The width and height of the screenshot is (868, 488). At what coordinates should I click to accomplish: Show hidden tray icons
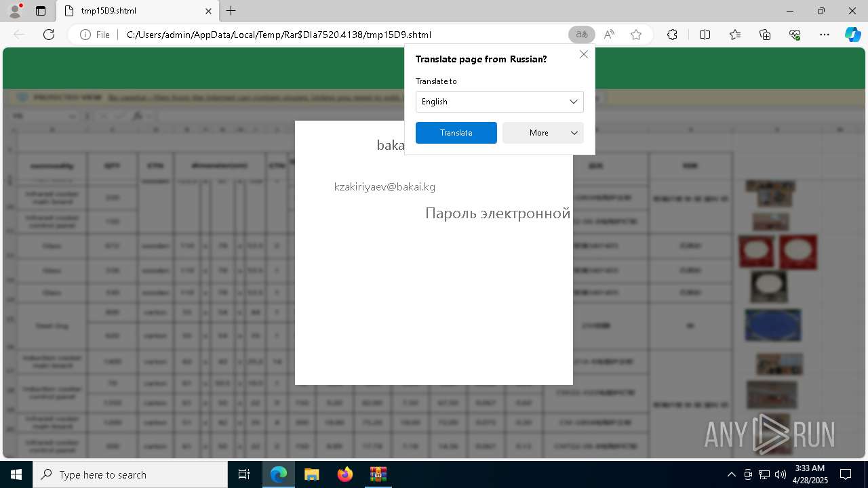click(x=731, y=474)
